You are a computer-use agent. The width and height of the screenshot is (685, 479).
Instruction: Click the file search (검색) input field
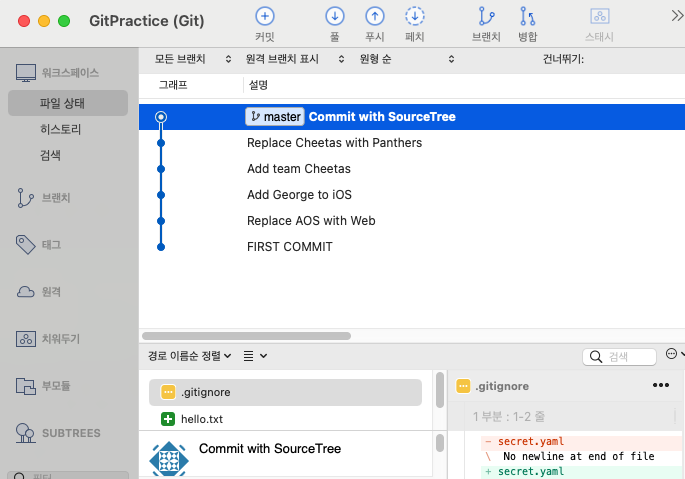pyautogui.click(x=619, y=357)
